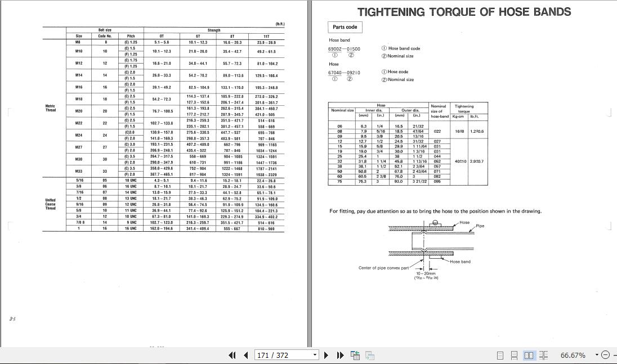
Task: Click nominal hose-band value 096
Action: [437, 182]
